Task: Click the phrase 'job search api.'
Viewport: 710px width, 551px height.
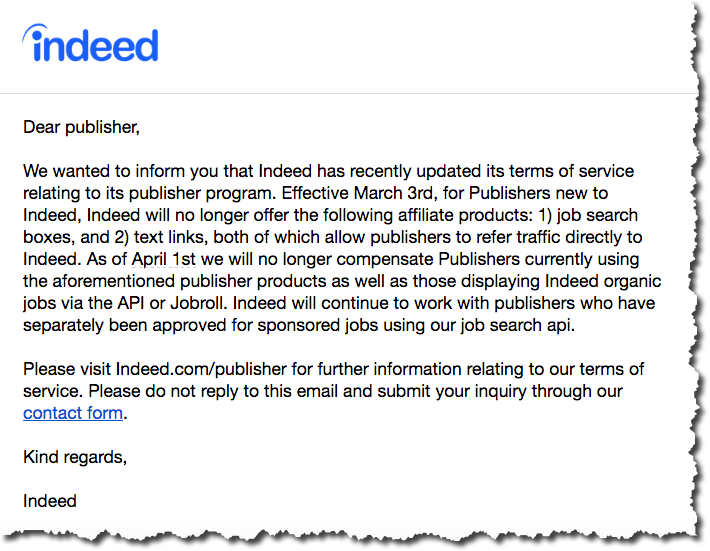Action: coord(518,325)
